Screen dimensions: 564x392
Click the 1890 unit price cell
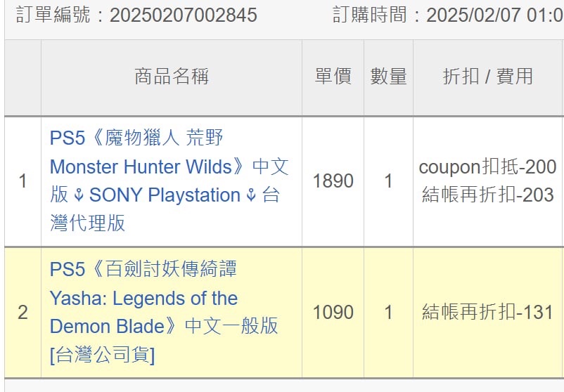point(333,181)
